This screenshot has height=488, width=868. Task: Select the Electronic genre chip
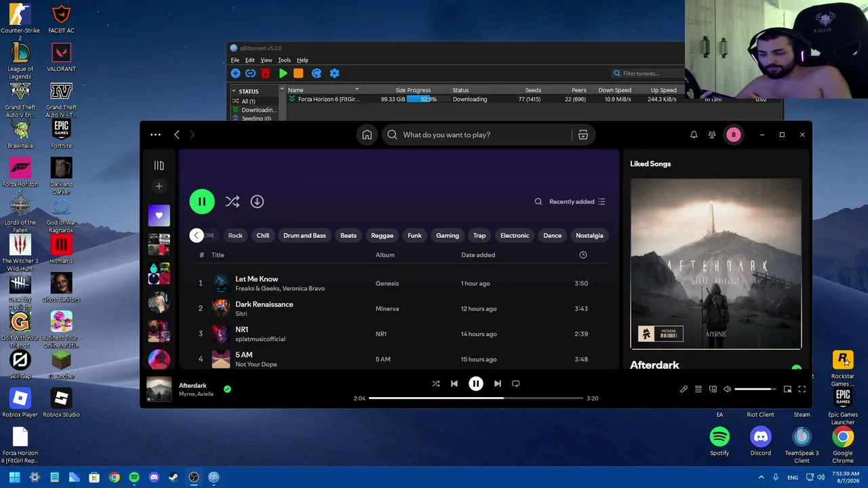[515, 236]
